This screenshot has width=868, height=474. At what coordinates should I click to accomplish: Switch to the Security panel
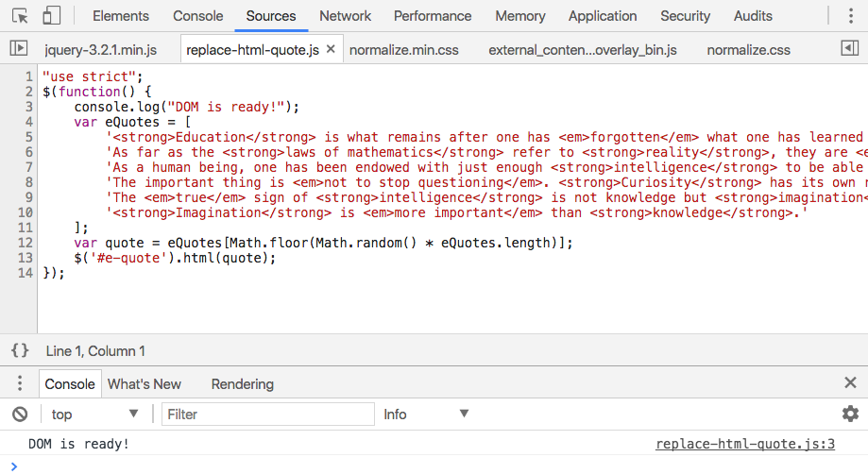pyautogui.click(x=685, y=16)
